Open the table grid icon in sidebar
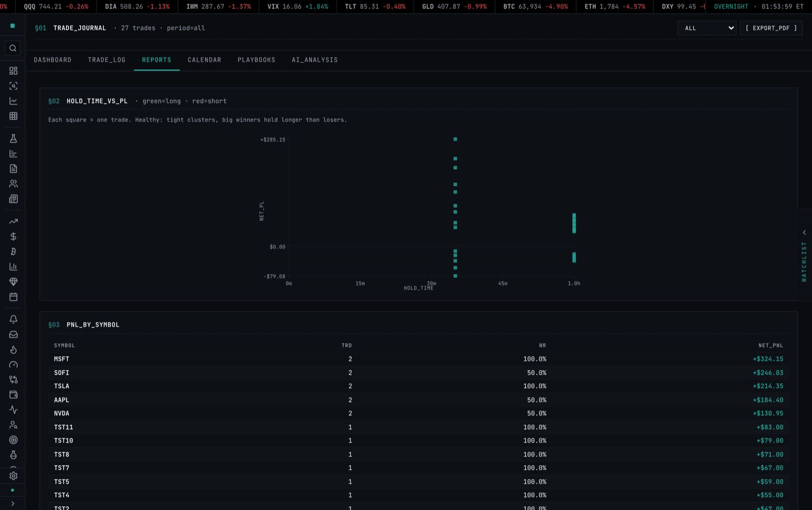812x510 pixels. (x=13, y=116)
